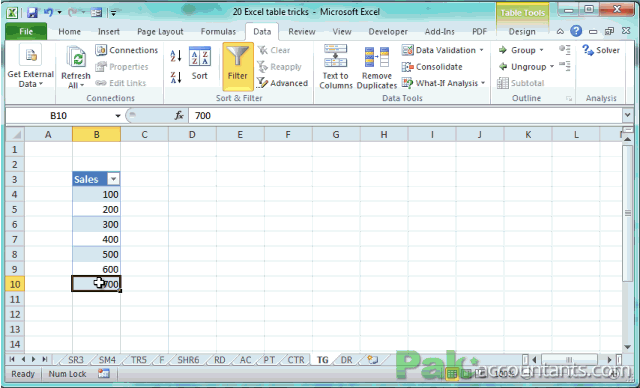
Task: Select column B header
Action: tap(96, 134)
